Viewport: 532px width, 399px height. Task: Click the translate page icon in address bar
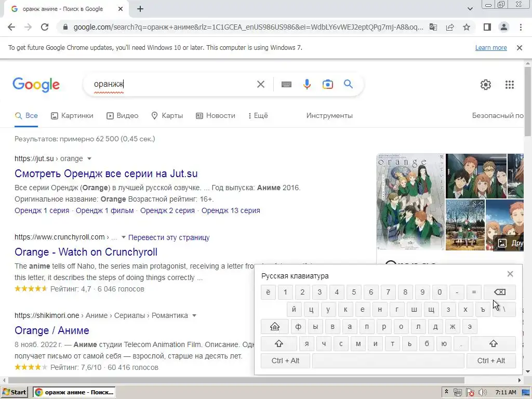433,27
